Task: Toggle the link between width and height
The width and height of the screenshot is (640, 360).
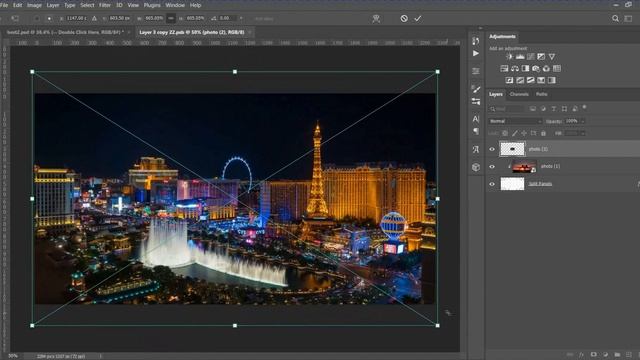Action: pos(171,18)
